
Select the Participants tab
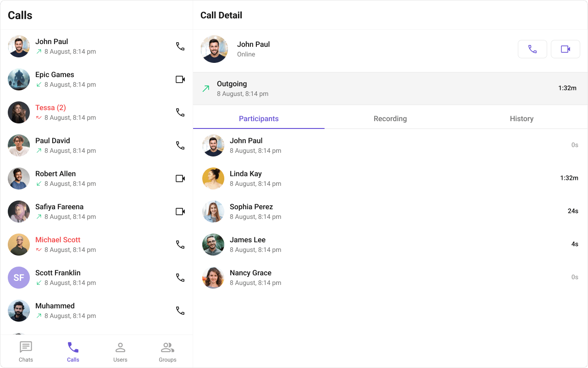point(259,118)
